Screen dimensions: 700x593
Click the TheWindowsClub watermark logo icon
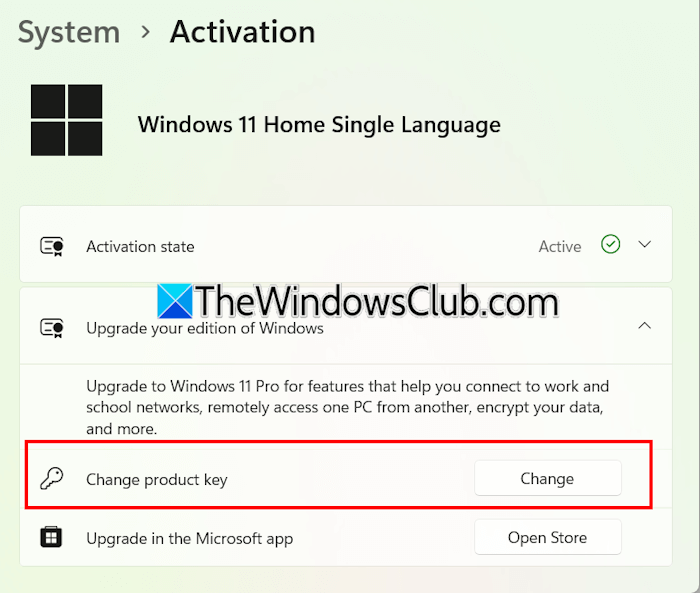175,301
